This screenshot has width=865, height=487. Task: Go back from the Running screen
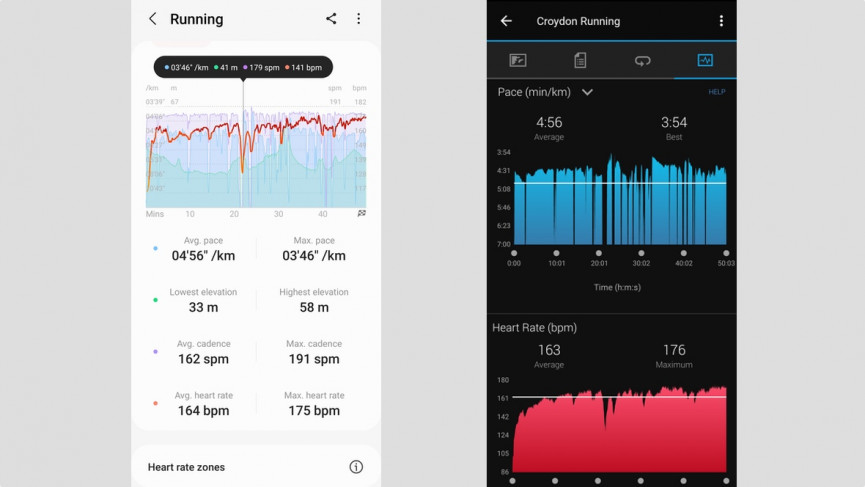(x=152, y=19)
